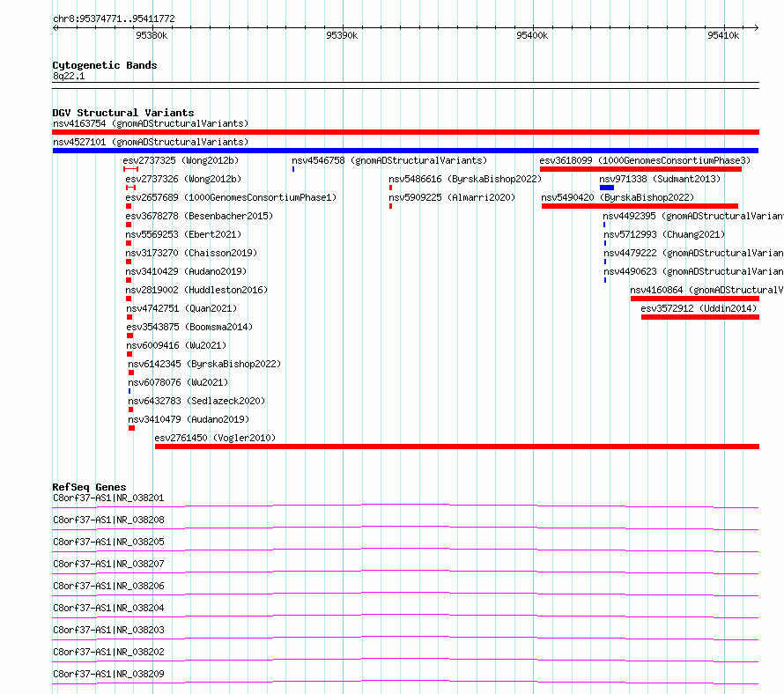Open gene C8orf37-AS1|NR_038207

[x=108, y=564]
